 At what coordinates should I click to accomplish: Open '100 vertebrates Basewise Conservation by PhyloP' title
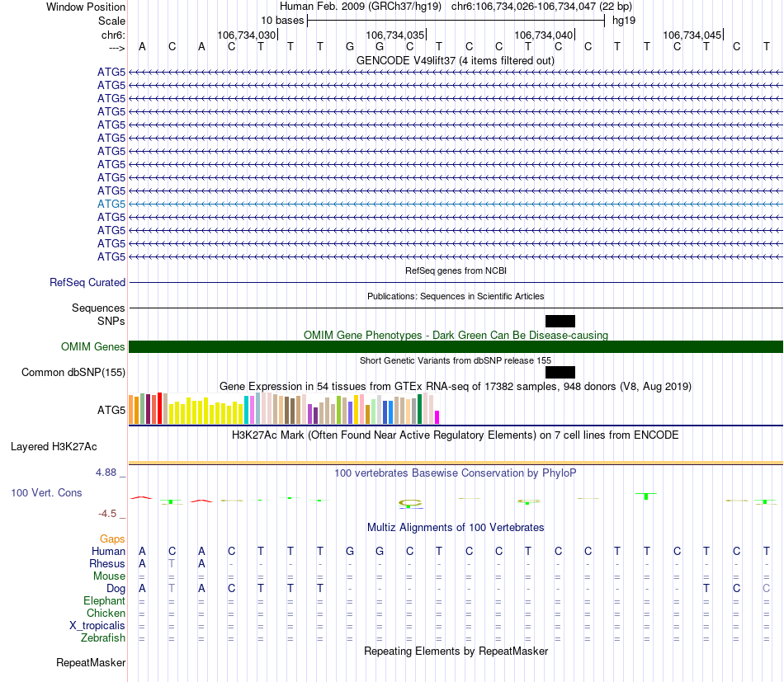click(x=456, y=473)
